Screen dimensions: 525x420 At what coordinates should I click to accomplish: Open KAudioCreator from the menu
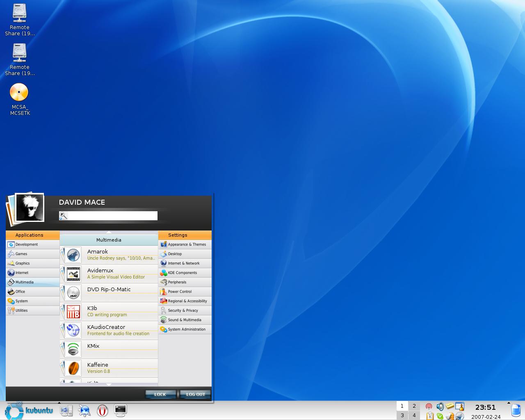coord(109,330)
